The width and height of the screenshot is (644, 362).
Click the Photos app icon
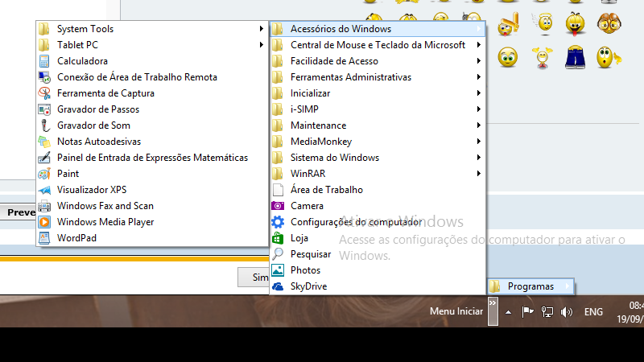coord(278,270)
